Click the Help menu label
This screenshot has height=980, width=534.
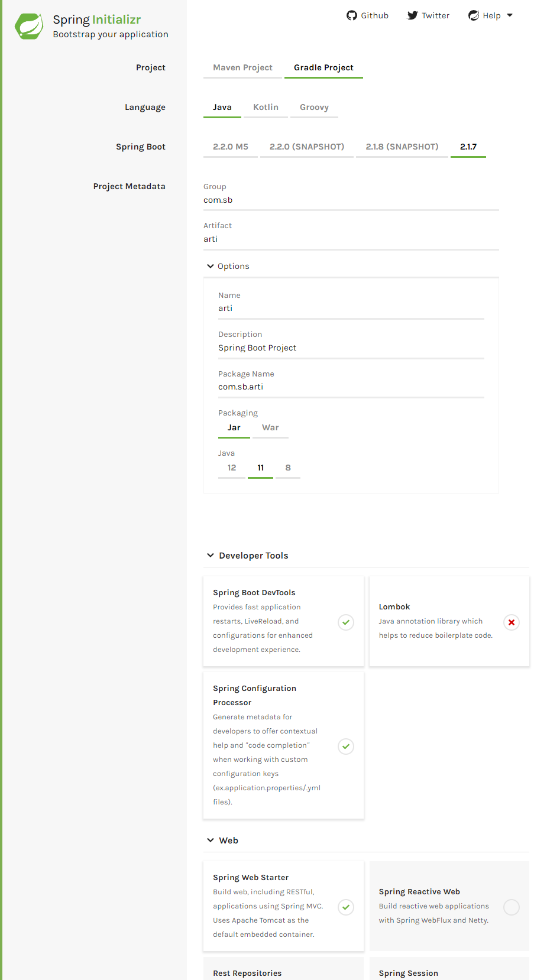click(x=492, y=15)
